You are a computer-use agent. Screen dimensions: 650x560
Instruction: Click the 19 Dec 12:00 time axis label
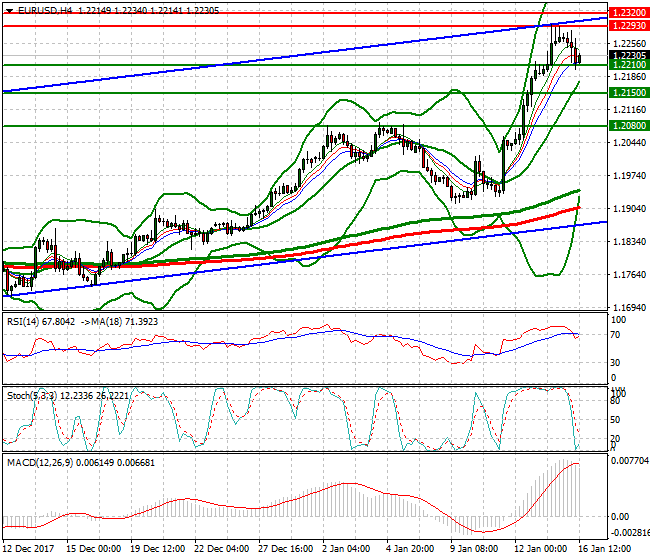tap(158, 549)
